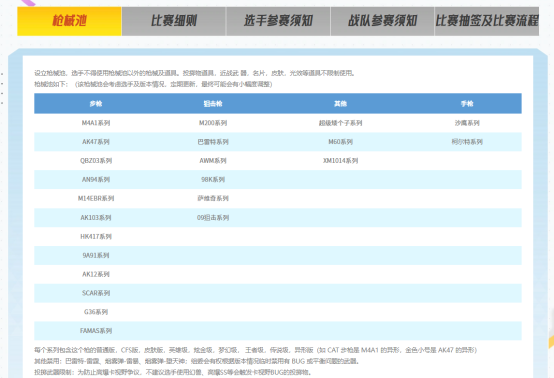Screen dimensions: 554x378
Task: Select the FAMAS系列 cell
Action: coord(96,331)
